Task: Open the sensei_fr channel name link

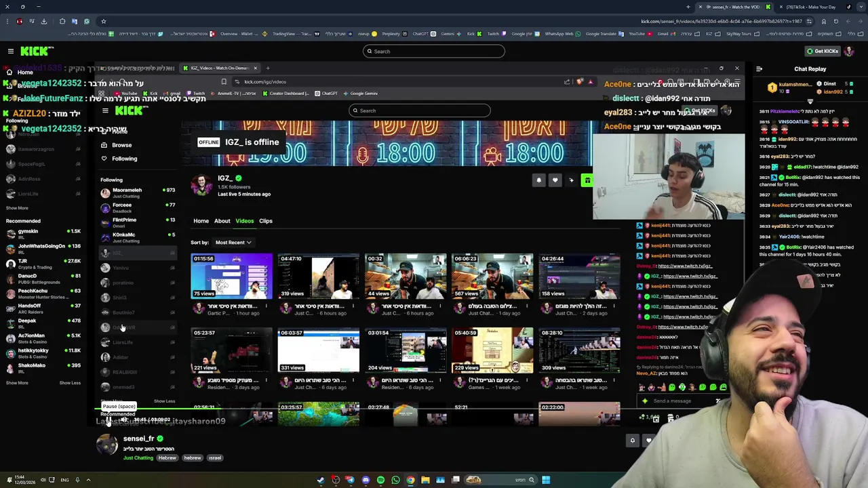Action: coord(138,439)
